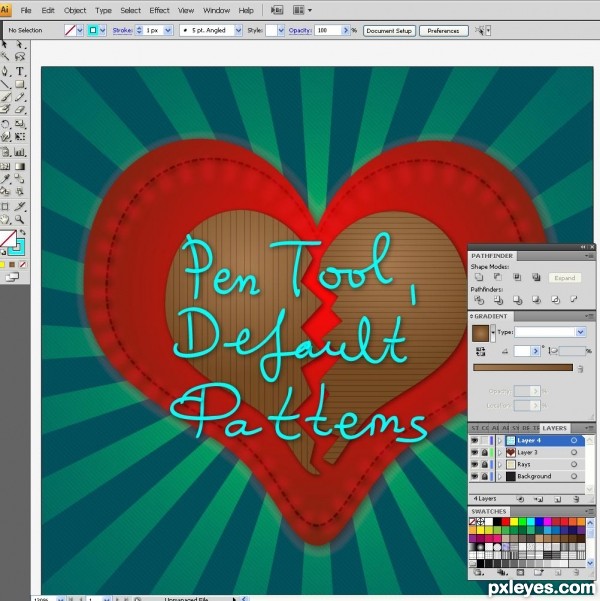Screen dimensions: 600x601
Task: Activate the Hand tool
Action: [5, 220]
